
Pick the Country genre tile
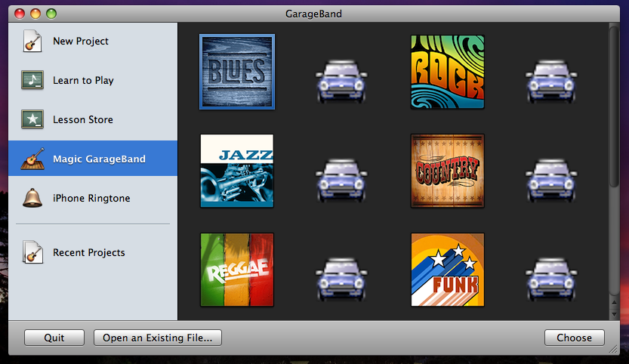click(447, 171)
